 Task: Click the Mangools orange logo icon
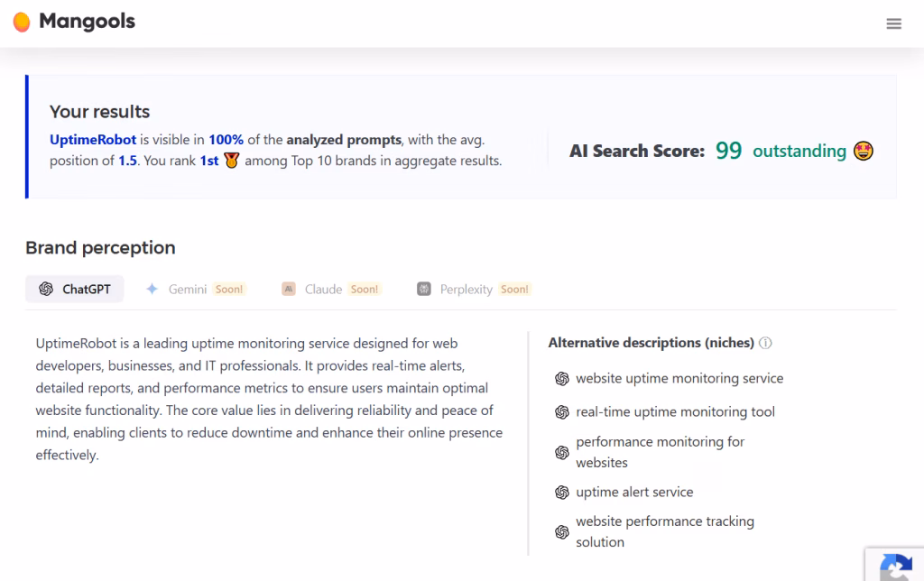(x=22, y=23)
